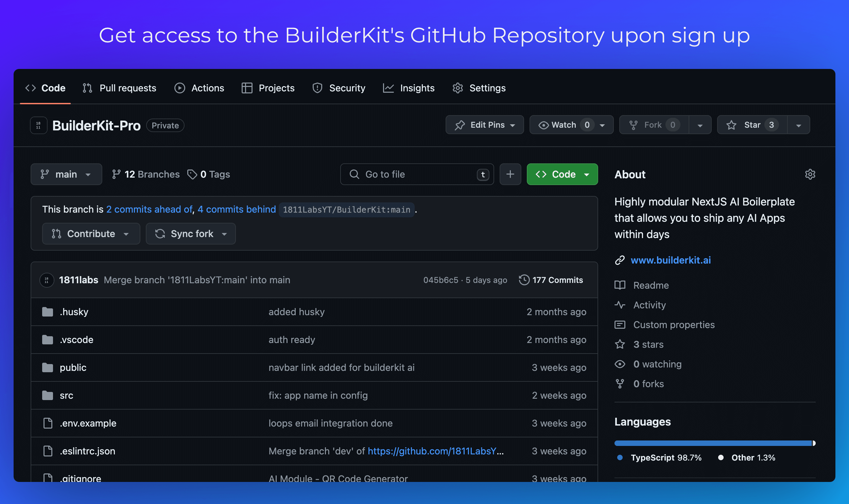
Task: Open the 2 commits ahead of link
Action: 149,209
